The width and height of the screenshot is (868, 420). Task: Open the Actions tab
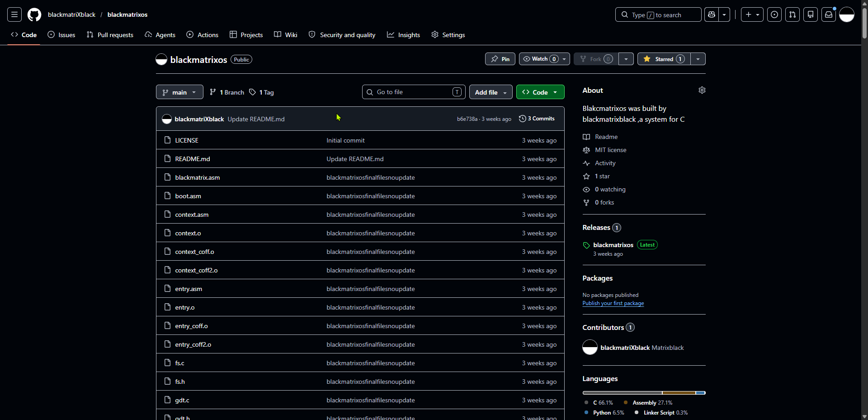(203, 35)
